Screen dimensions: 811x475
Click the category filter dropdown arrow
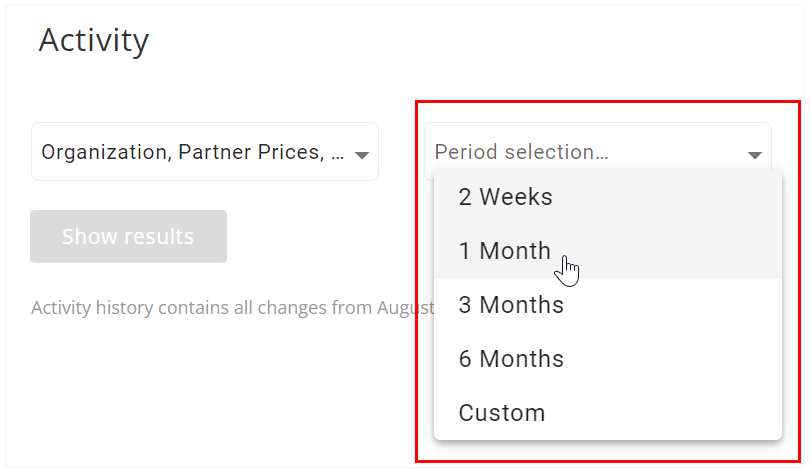click(362, 155)
